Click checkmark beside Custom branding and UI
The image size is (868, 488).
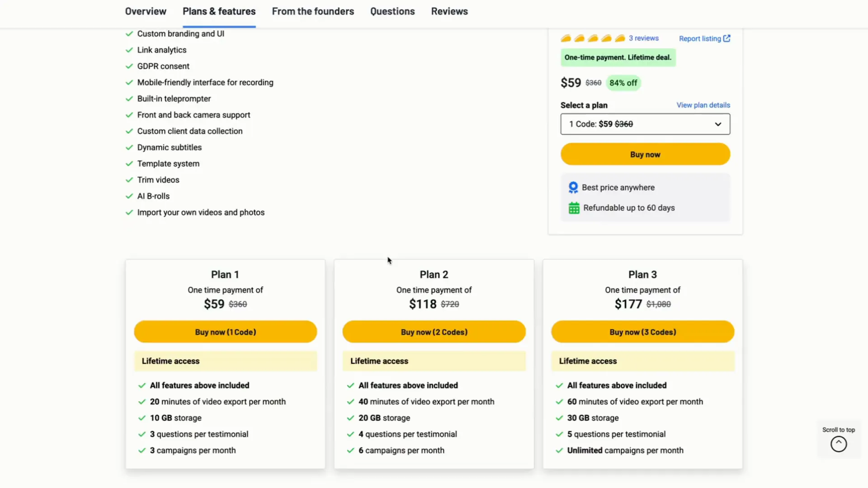click(129, 34)
